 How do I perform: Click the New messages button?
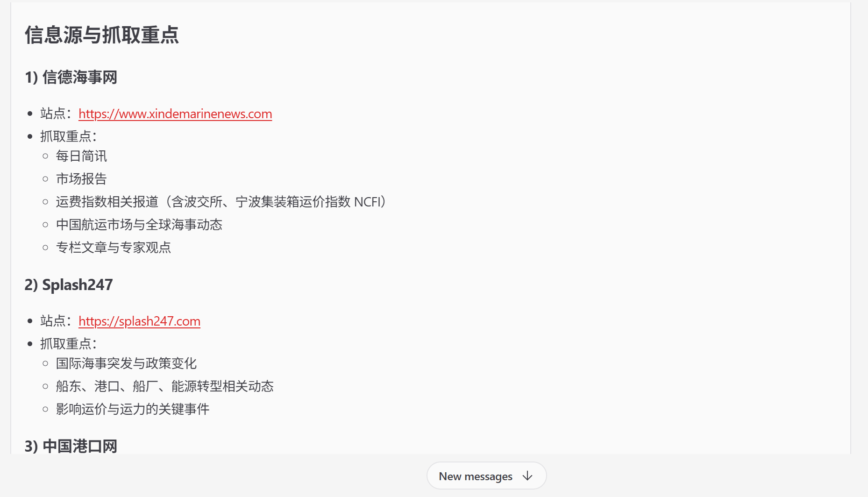click(x=486, y=476)
